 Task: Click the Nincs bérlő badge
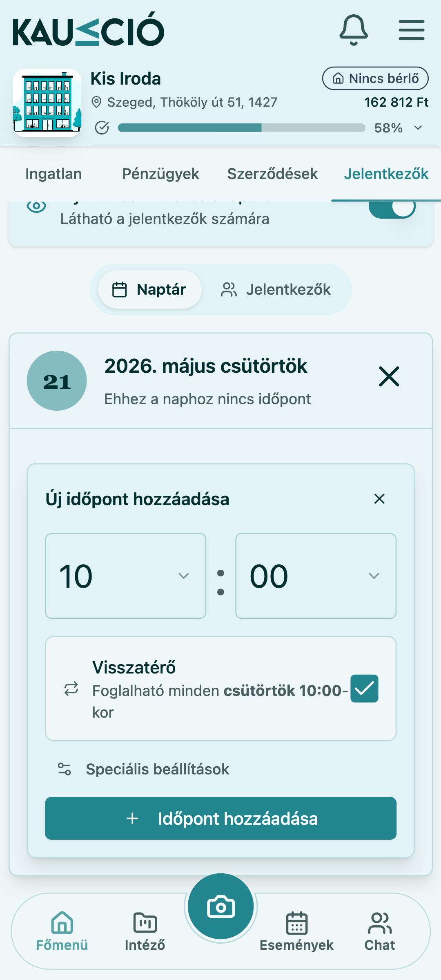375,78
